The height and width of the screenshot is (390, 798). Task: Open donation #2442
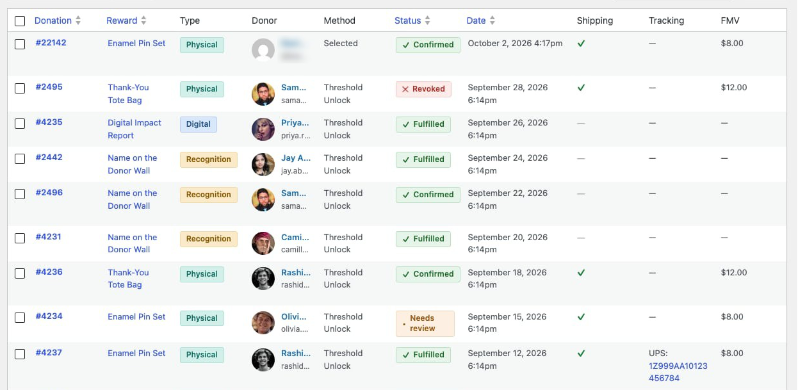49,157
